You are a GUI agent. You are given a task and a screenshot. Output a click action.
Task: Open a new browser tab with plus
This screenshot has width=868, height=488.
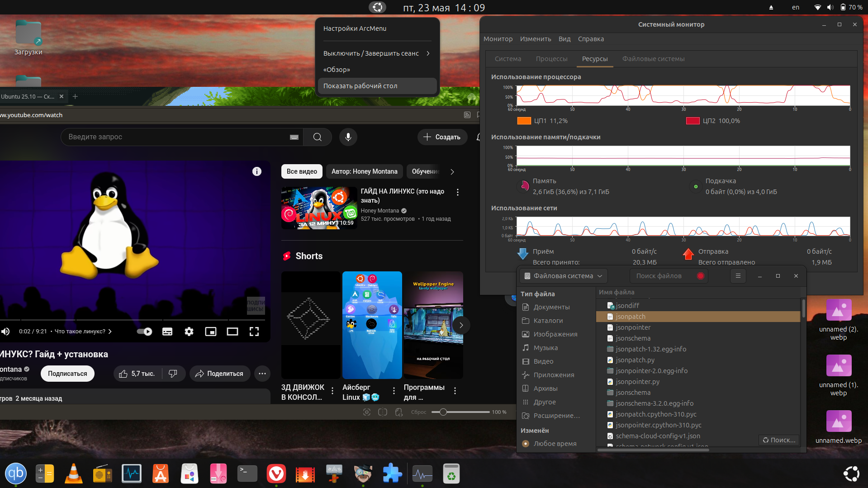coord(76,96)
